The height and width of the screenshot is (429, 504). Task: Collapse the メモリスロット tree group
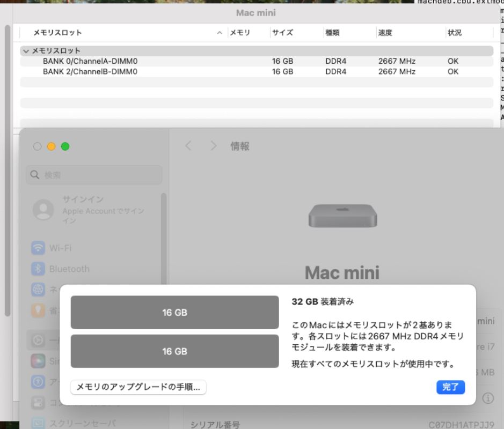pyautogui.click(x=26, y=51)
